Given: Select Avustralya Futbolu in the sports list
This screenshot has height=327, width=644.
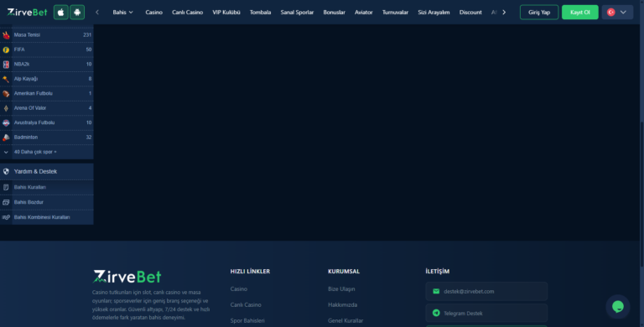Looking at the screenshot, I should click(46, 122).
